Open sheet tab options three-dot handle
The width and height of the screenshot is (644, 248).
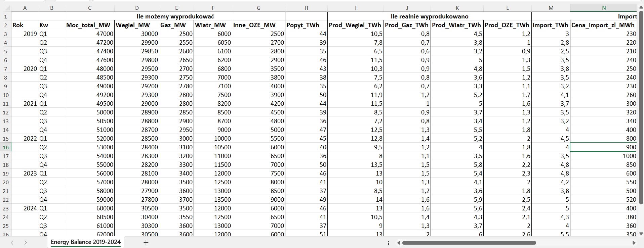[x=389, y=243]
